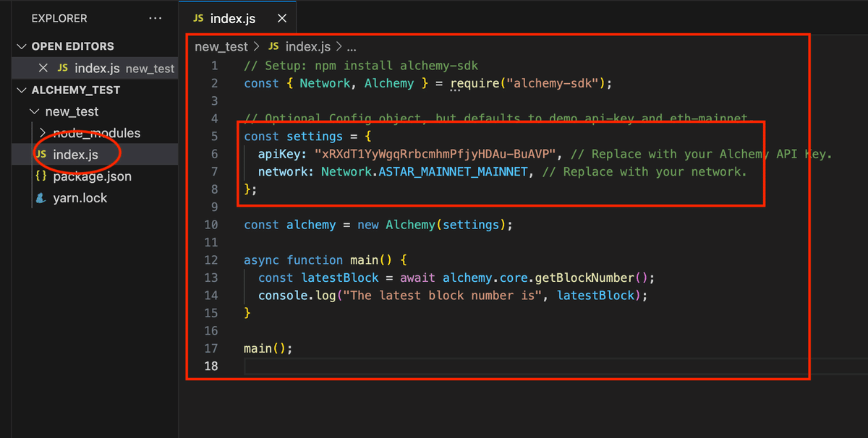Click the yarn icon for yarn.lock
Image resolution: width=868 pixels, height=438 pixels.
41,198
